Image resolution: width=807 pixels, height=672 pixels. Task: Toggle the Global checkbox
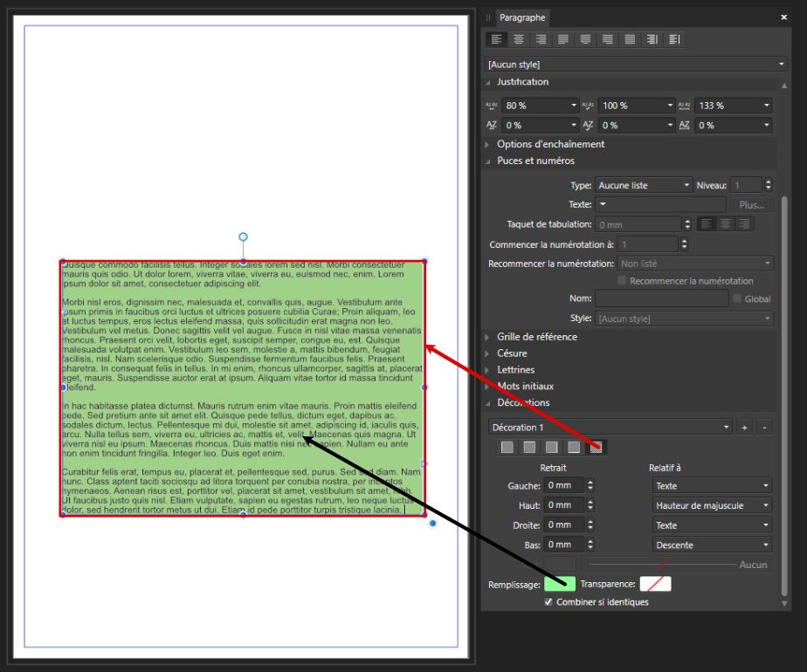pos(737,298)
